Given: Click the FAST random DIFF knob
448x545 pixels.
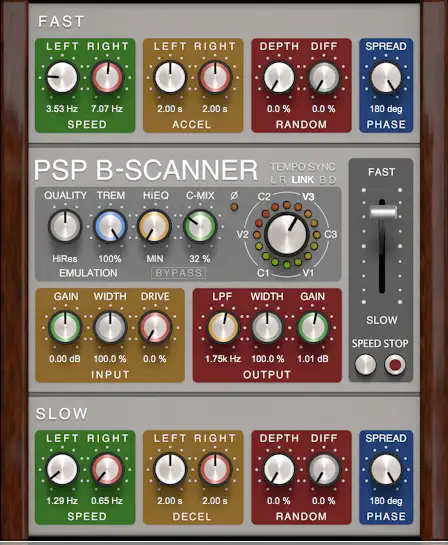Looking at the screenshot, I should coord(324,77).
